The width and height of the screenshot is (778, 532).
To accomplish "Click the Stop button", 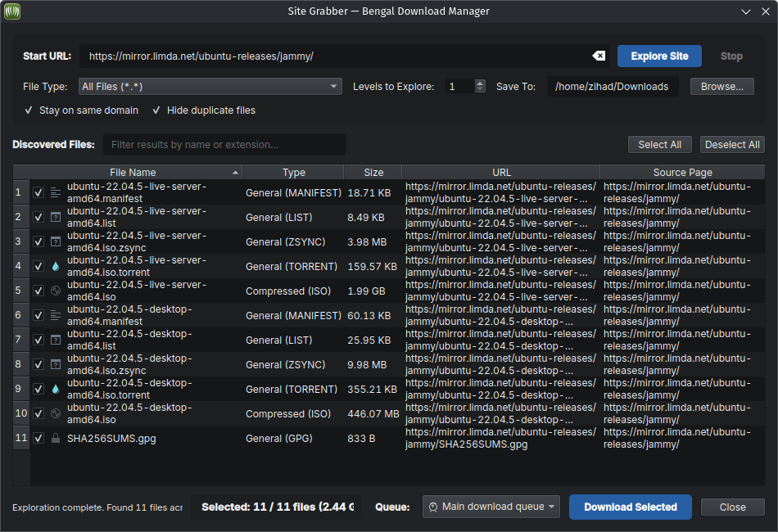I will (731, 56).
